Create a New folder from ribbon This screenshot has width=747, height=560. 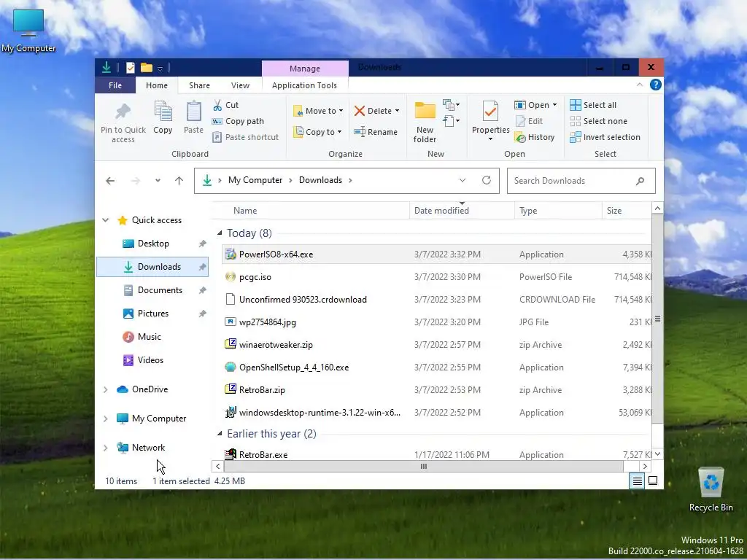tap(425, 122)
